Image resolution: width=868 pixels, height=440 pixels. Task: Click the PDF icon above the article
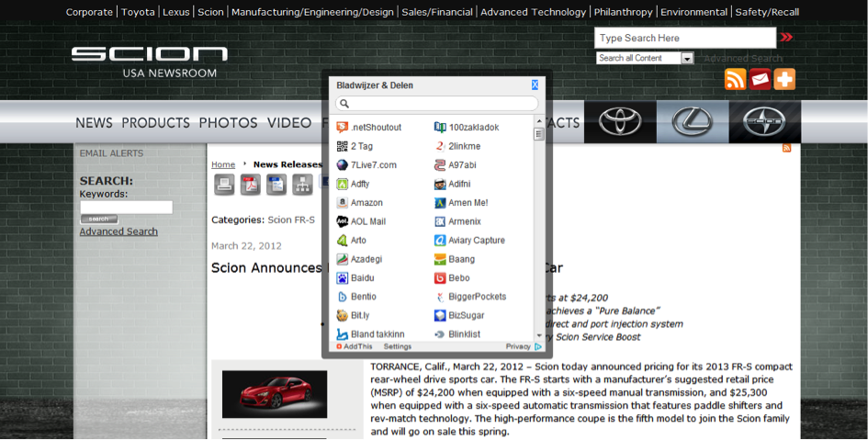(251, 185)
